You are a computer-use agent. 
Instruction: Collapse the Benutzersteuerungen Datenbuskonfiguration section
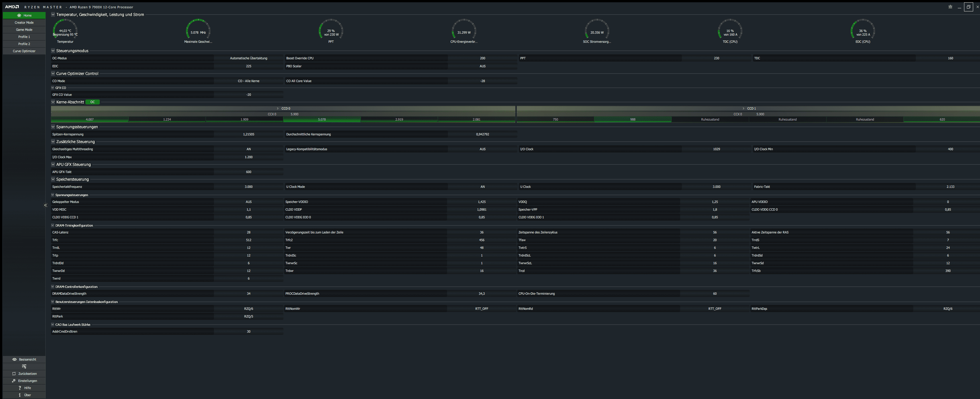pyautogui.click(x=53, y=302)
